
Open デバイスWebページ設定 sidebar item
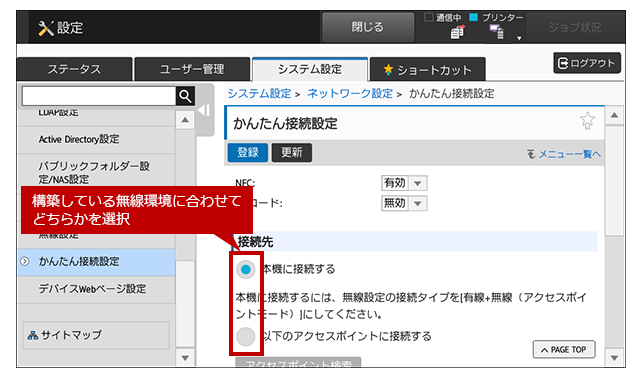[x=96, y=289]
